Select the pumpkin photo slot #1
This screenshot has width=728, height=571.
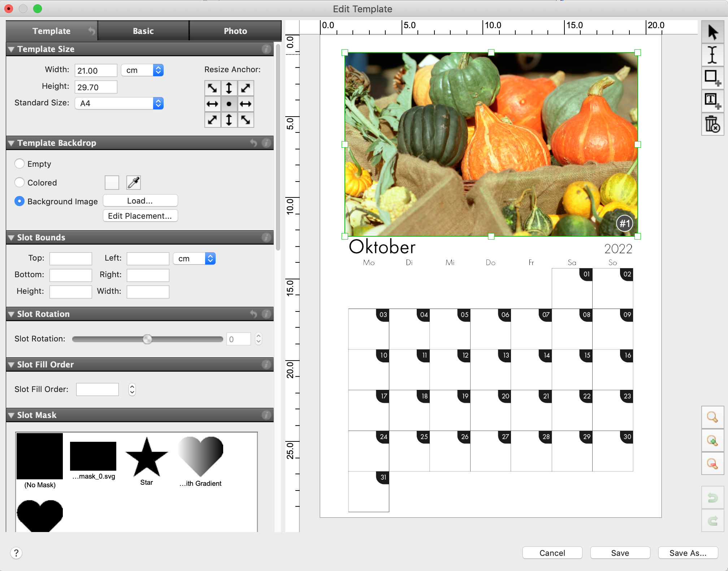point(491,144)
